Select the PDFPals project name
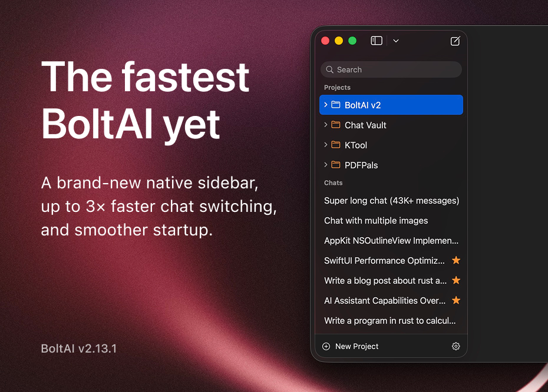The height and width of the screenshot is (392, 548). (x=361, y=165)
